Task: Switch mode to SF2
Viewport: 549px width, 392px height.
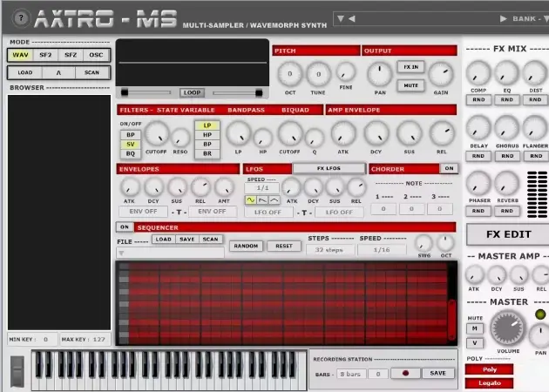Action: click(x=45, y=55)
